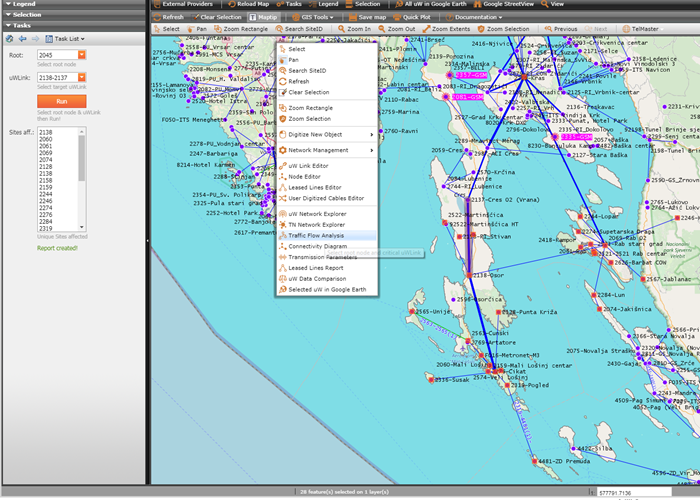Open the View toolbar menu
Viewport: 700px width, 500px height.
pos(552,4)
